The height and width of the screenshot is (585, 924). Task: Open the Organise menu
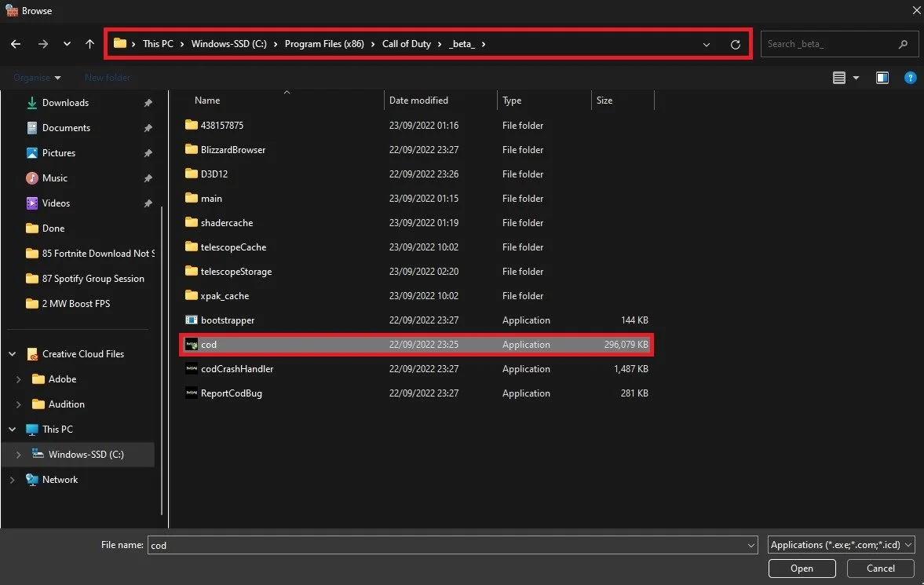(37, 78)
